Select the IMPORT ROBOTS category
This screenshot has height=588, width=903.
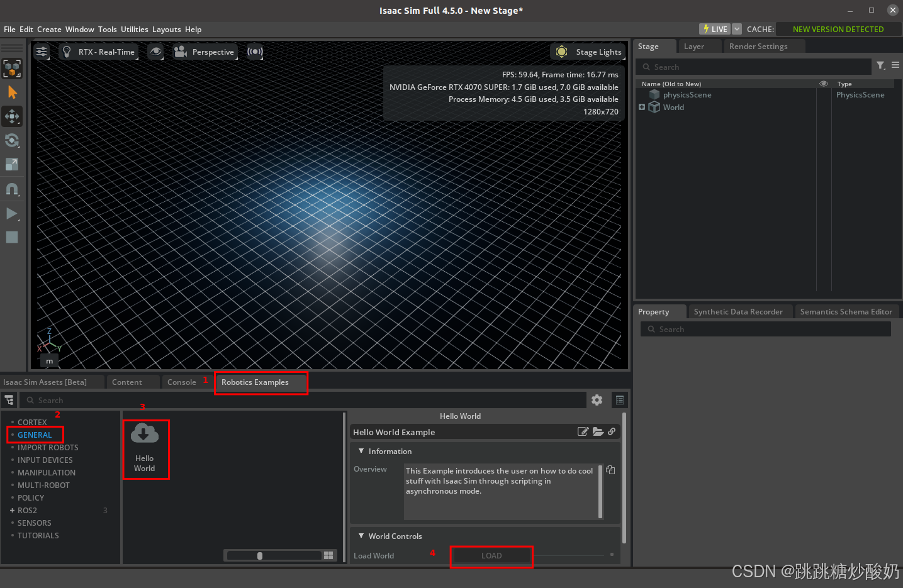tap(48, 448)
